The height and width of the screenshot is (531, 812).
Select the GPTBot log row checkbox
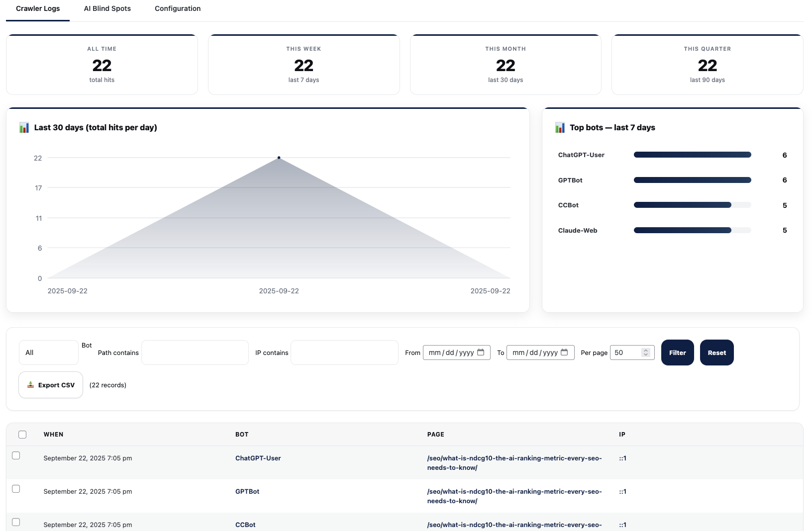tap(16, 489)
